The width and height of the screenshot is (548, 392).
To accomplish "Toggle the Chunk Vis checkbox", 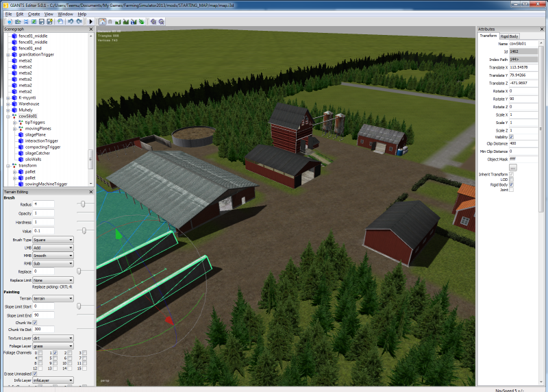I will [x=35, y=323].
